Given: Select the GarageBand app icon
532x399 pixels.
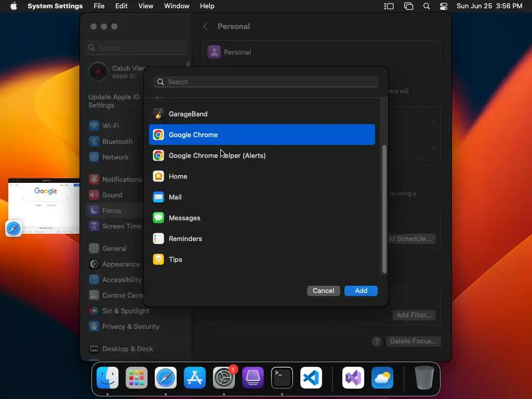Looking at the screenshot, I should [x=158, y=114].
